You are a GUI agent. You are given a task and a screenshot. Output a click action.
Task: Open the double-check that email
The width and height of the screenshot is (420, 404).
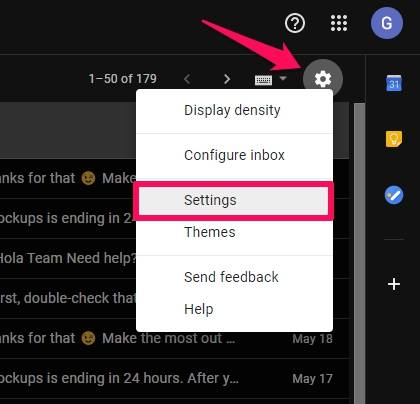tap(68, 298)
